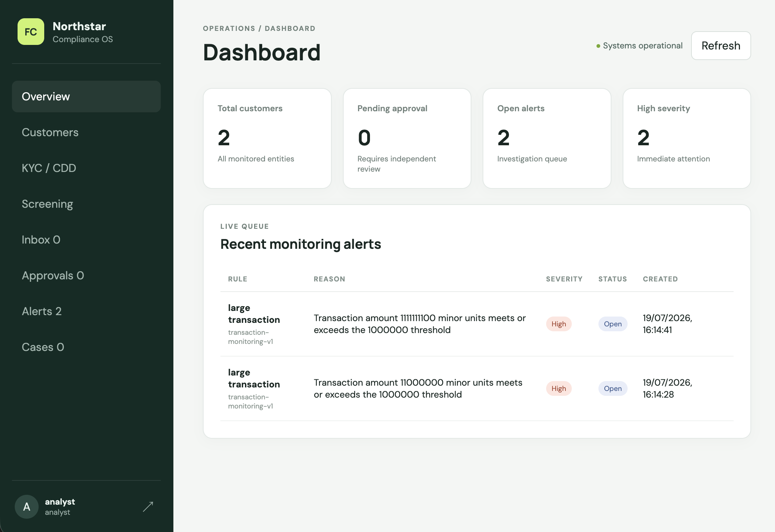Go to Customers in the sidebar

[x=86, y=132]
